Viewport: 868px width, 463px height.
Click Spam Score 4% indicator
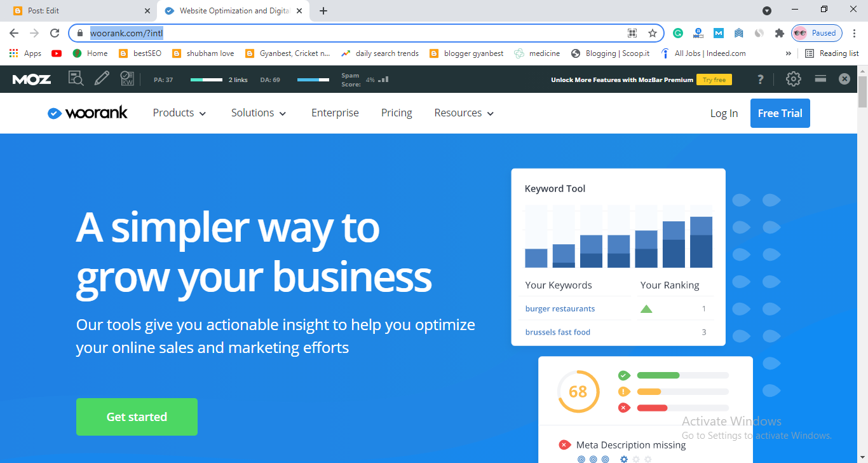click(365, 79)
